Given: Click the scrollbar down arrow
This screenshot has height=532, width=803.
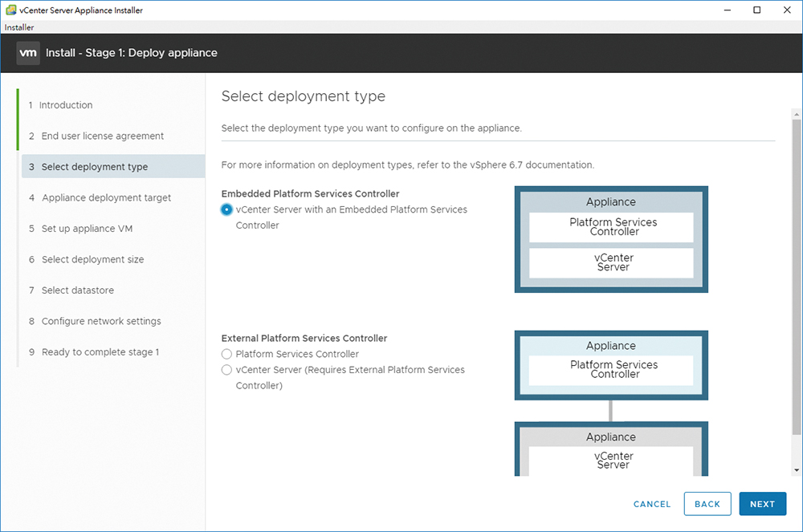Looking at the screenshot, I should tap(796, 470).
